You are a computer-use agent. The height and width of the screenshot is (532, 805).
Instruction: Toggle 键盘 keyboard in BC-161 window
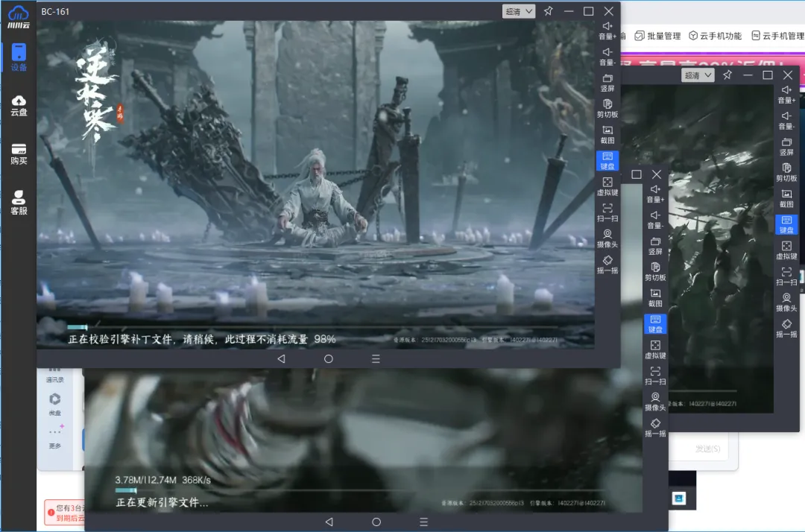tap(607, 161)
